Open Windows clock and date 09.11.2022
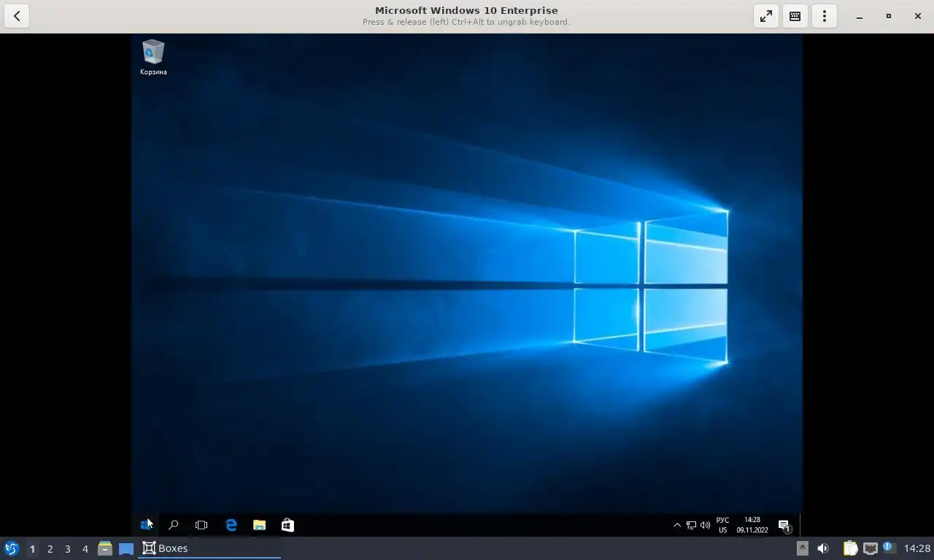934x560 pixels. (x=752, y=525)
